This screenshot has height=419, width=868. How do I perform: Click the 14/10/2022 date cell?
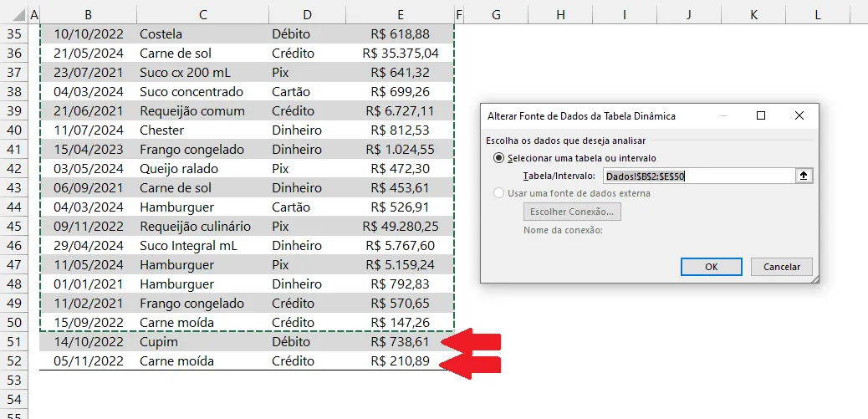pos(89,342)
